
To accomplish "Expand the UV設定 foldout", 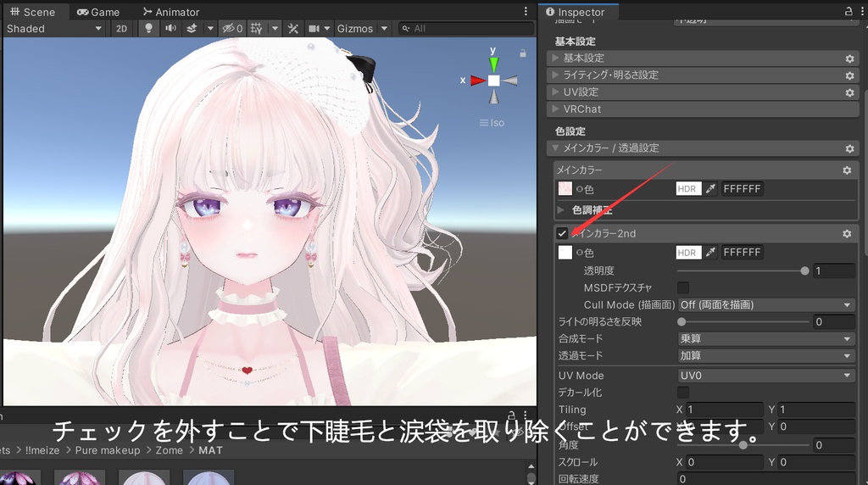I will 555,92.
